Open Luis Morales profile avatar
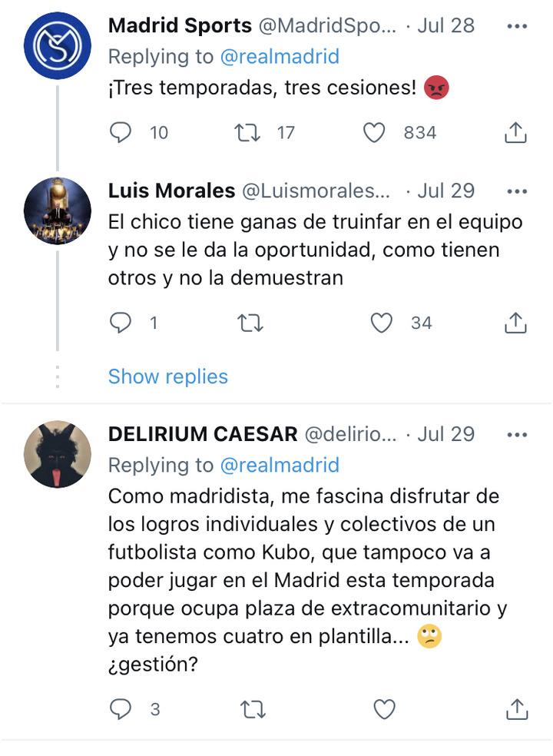 pos(58,211)
